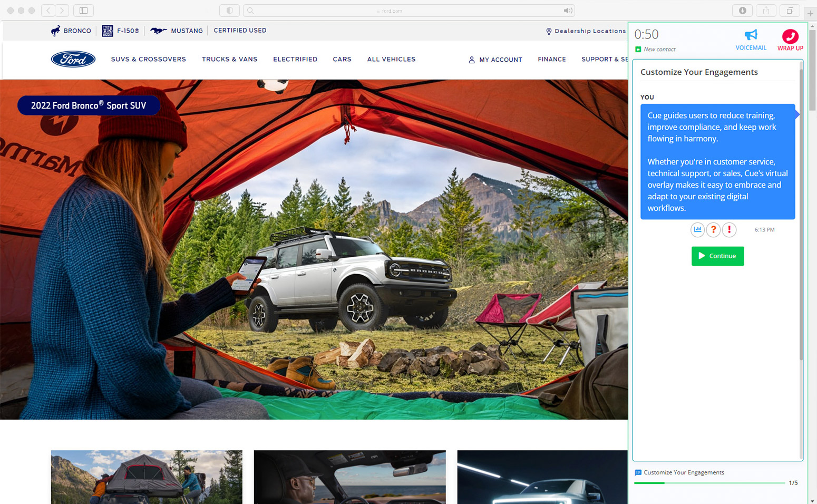The height and width of the screenshot is (504, 817).
Task: Click the red exclamation alert icon
Action: click(x=729, y=229)
